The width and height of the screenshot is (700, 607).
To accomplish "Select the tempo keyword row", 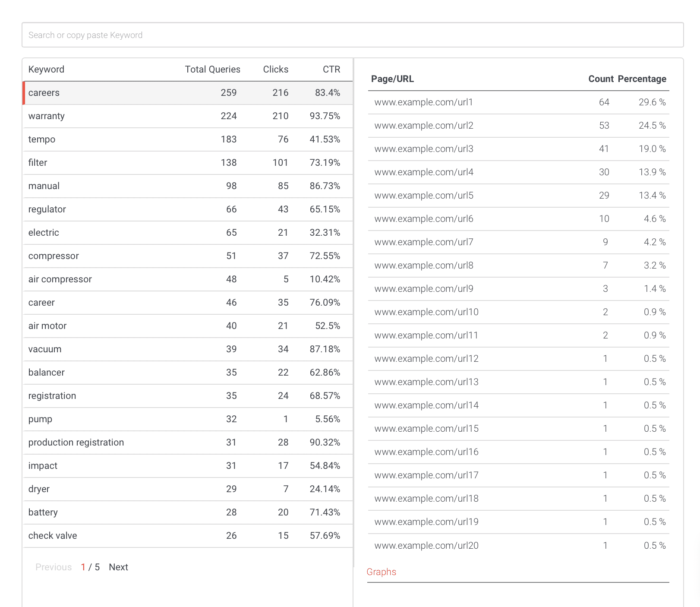I will (x=188, y=139).
